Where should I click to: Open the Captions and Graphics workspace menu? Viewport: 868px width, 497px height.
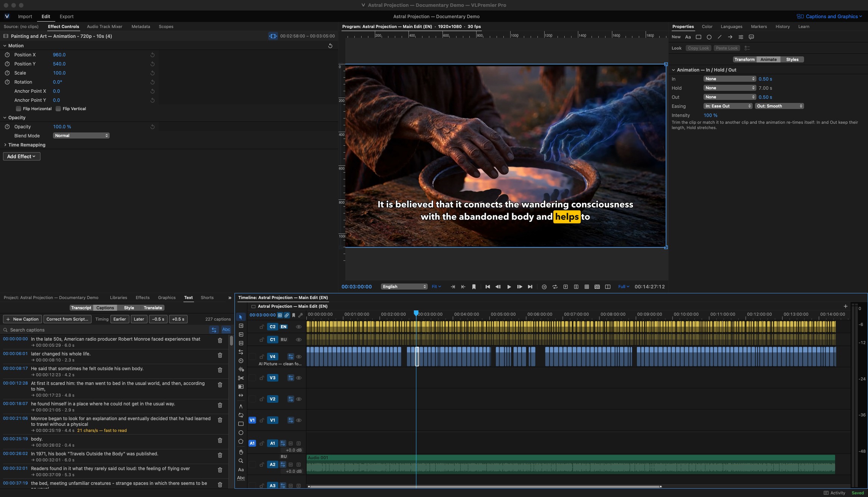[830, 17]
